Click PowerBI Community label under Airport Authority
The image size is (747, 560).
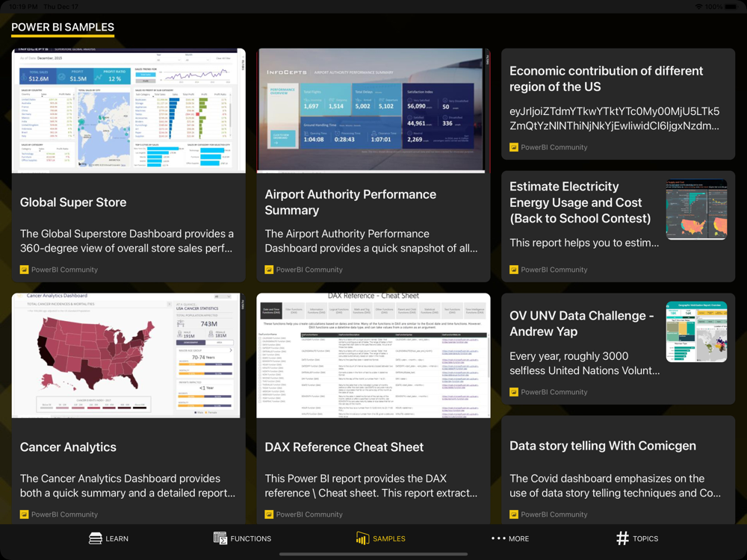(310, 270)
